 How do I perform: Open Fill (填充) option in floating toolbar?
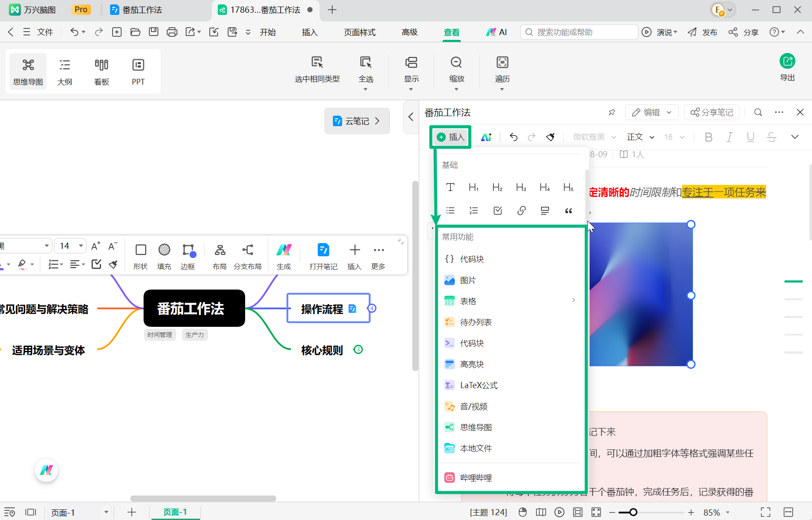[164, 256]
